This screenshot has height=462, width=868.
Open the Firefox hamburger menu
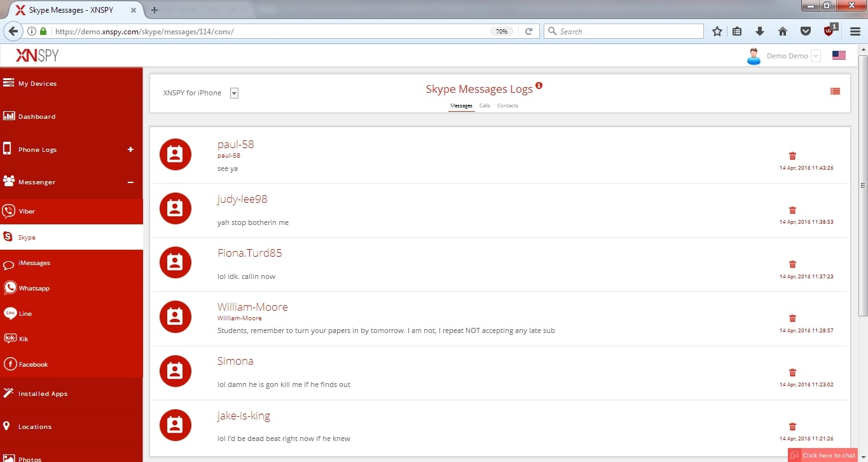point(855,31)
